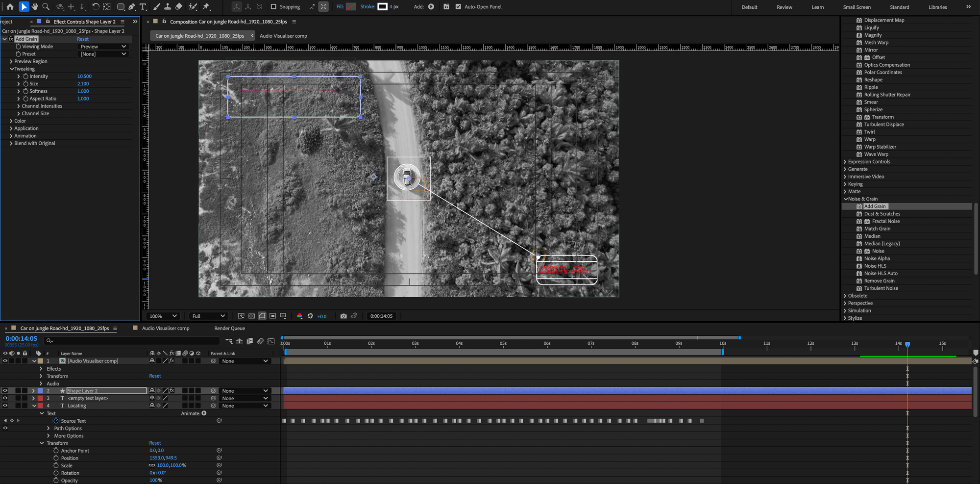Image resolution: width=980 pixels, height=484 pixels.
Task: Toggle the transparency grid icon
Action: (x=251, y=316)
